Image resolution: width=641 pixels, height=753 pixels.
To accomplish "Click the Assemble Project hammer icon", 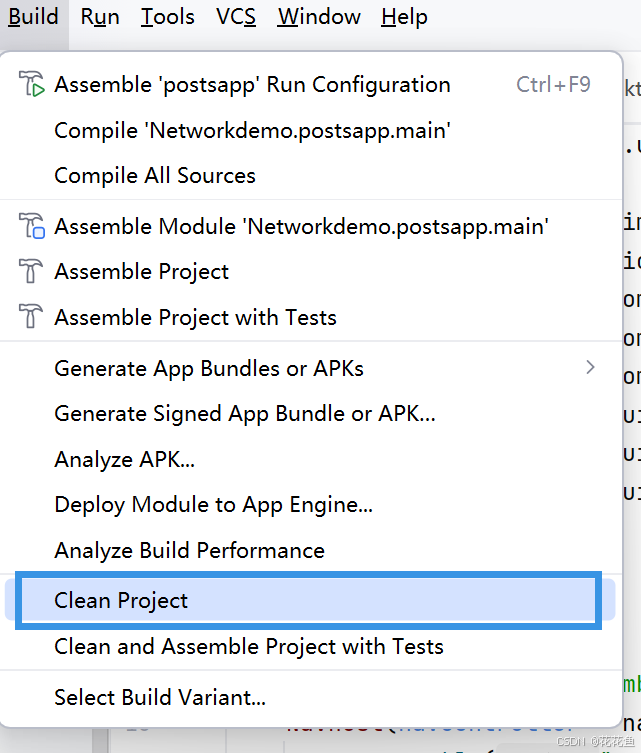I will [31, 271].
